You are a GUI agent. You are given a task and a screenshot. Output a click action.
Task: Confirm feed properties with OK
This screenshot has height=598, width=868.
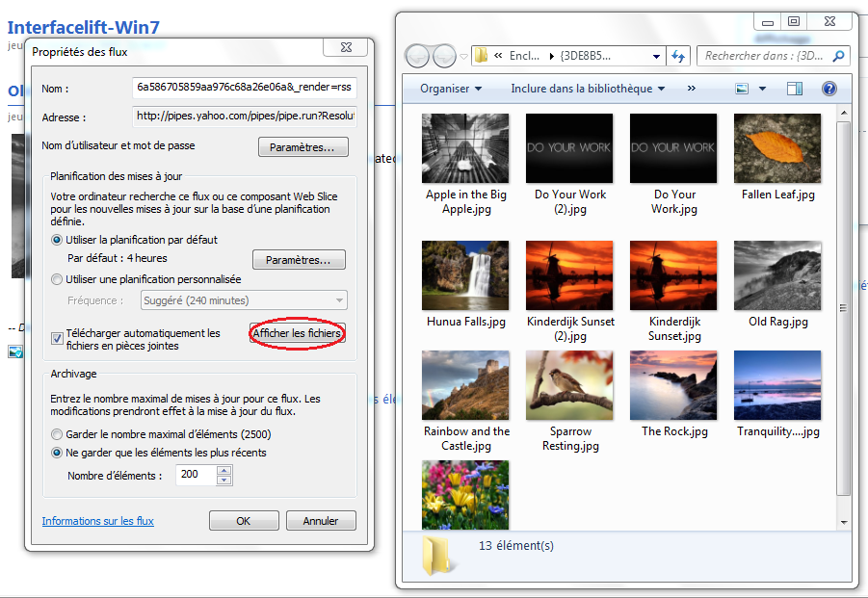tap(244, 521)
